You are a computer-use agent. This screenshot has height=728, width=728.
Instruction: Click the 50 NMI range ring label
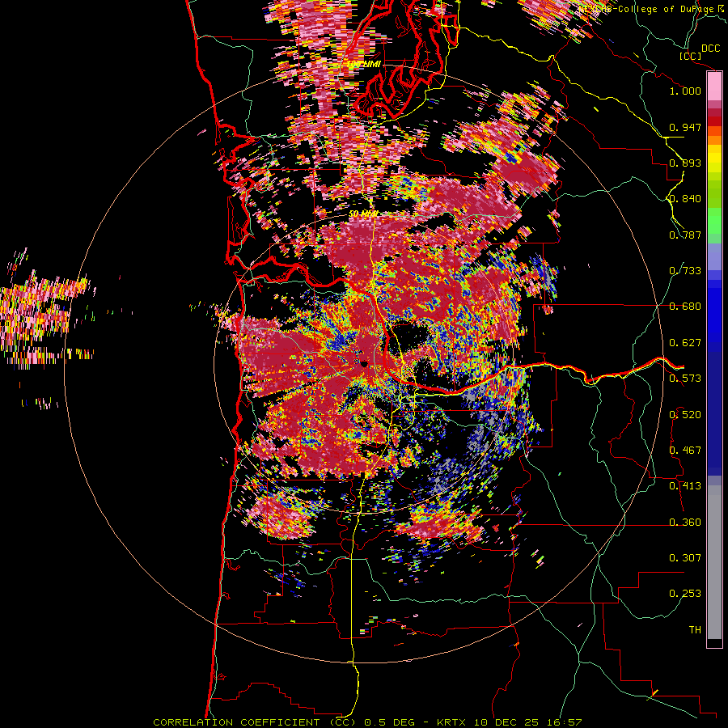pos(363,214)
